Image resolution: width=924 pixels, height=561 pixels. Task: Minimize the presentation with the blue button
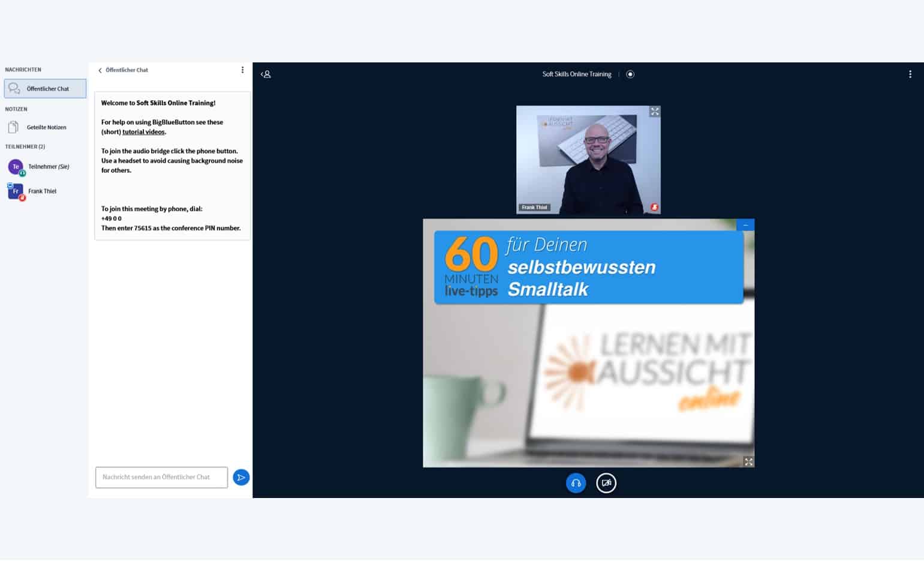coord(745,225)
